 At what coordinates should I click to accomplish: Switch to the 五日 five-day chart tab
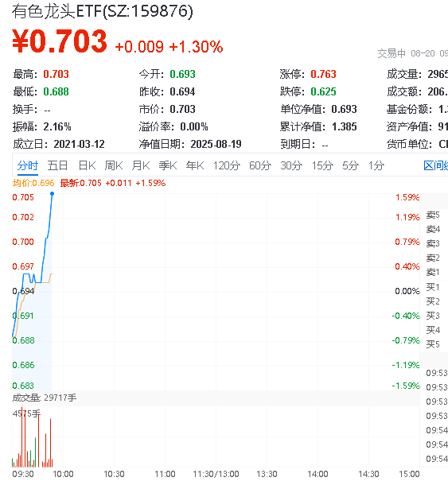tap(57, 165)
